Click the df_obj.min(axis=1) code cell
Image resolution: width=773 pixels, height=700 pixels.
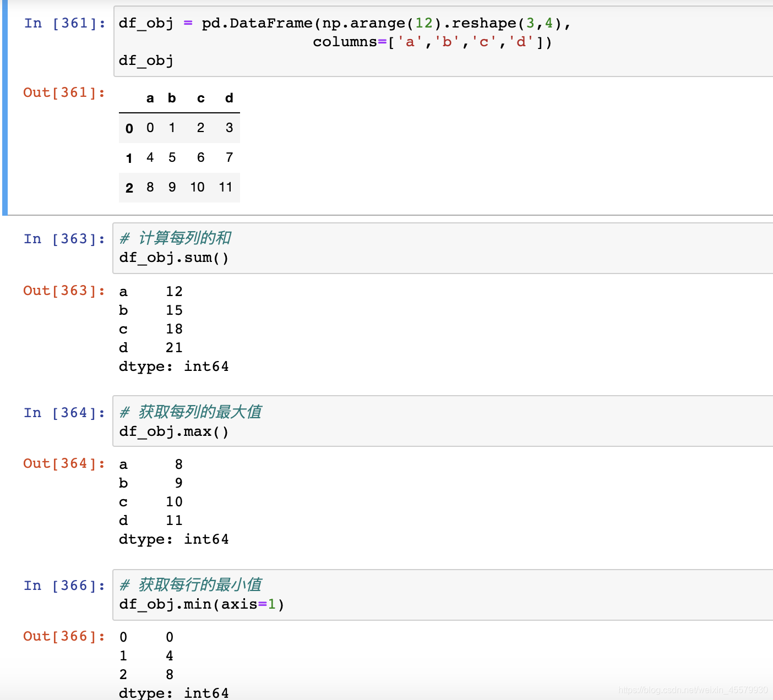pos(443,595)
